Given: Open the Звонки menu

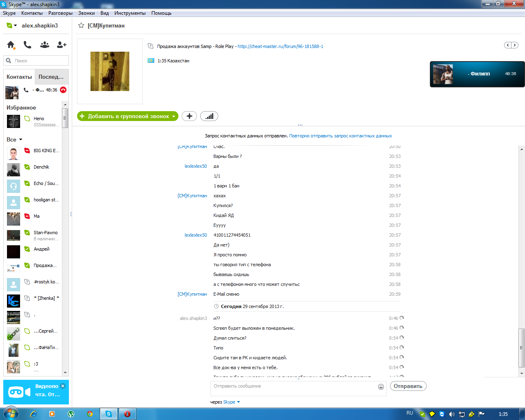Looking at the screenshot, I should click(87, 13).
